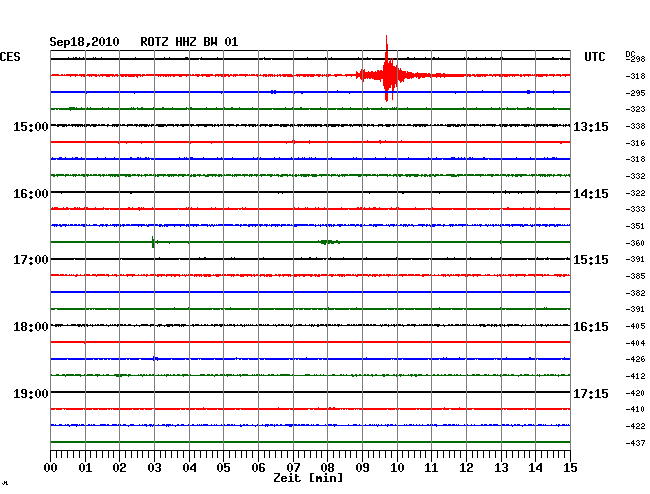
Task: Click the green trace spike near minute 03
Action: [153, 242]
